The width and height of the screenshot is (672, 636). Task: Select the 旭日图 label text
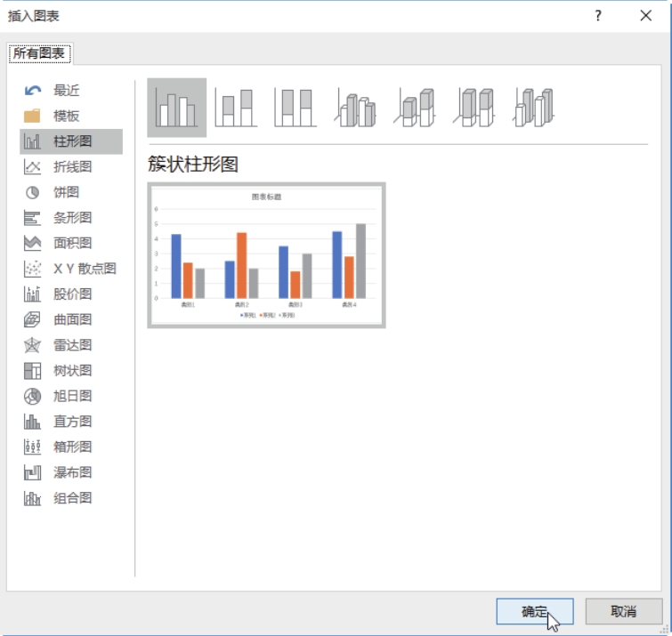point(72,396)
